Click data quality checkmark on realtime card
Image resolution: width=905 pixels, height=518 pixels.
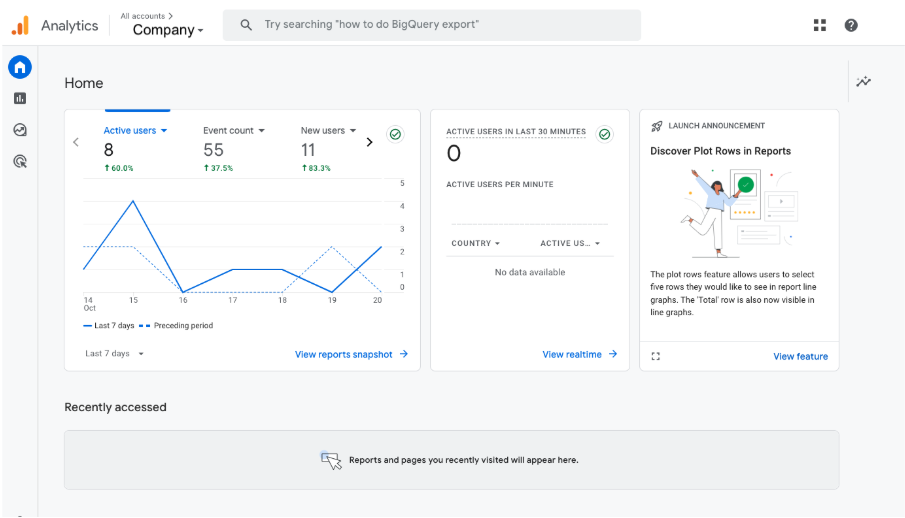tap(604, 135)
